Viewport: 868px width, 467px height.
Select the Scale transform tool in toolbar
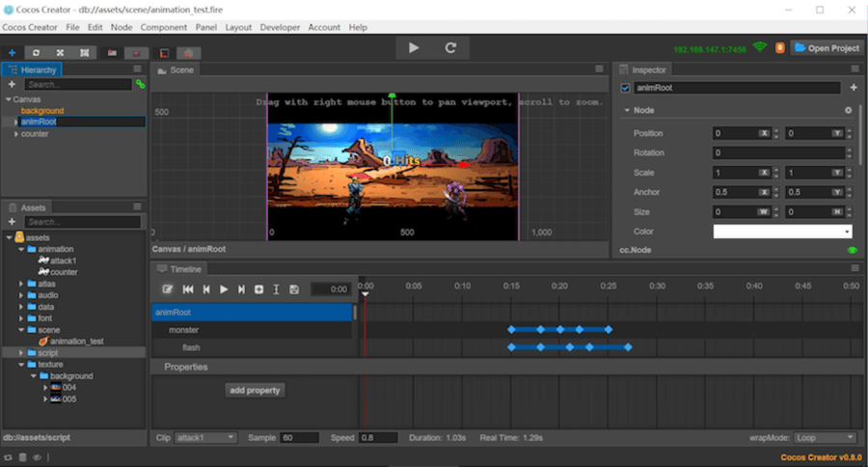(x=60, y=52)
